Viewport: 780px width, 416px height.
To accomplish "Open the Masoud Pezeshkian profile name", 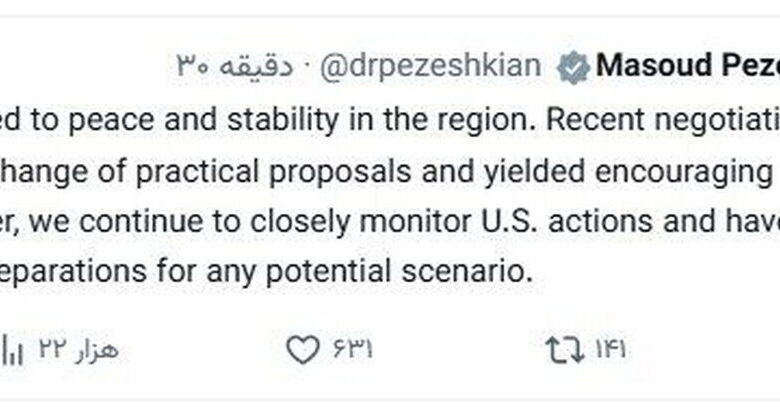I will point(688,67).
